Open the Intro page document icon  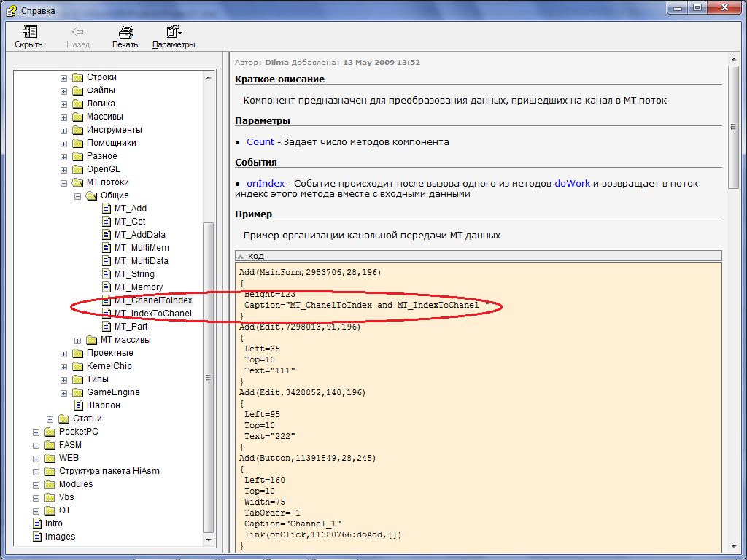point(39,524)
